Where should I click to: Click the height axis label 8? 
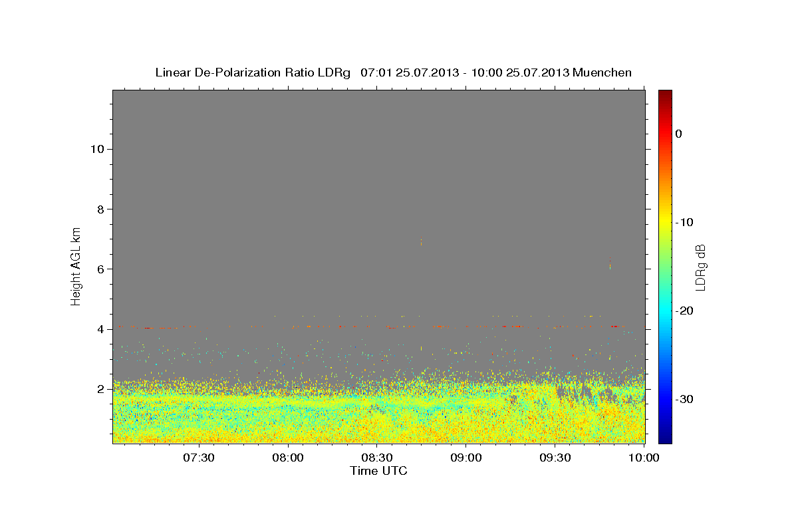(x=99, y=209)
